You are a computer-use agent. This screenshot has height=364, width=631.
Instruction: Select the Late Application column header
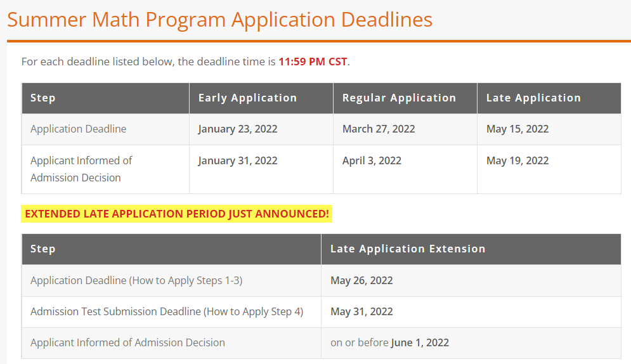(x=533, y=98)
